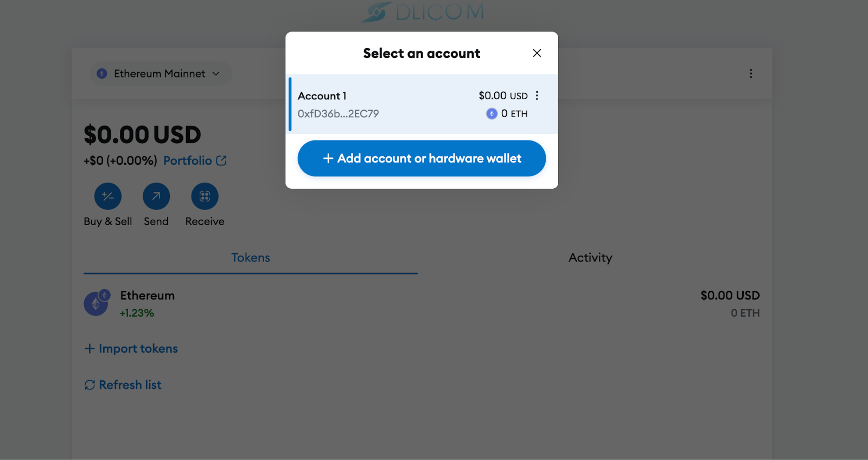
Task: Open the Portfolio link
Action: (195, 161)
